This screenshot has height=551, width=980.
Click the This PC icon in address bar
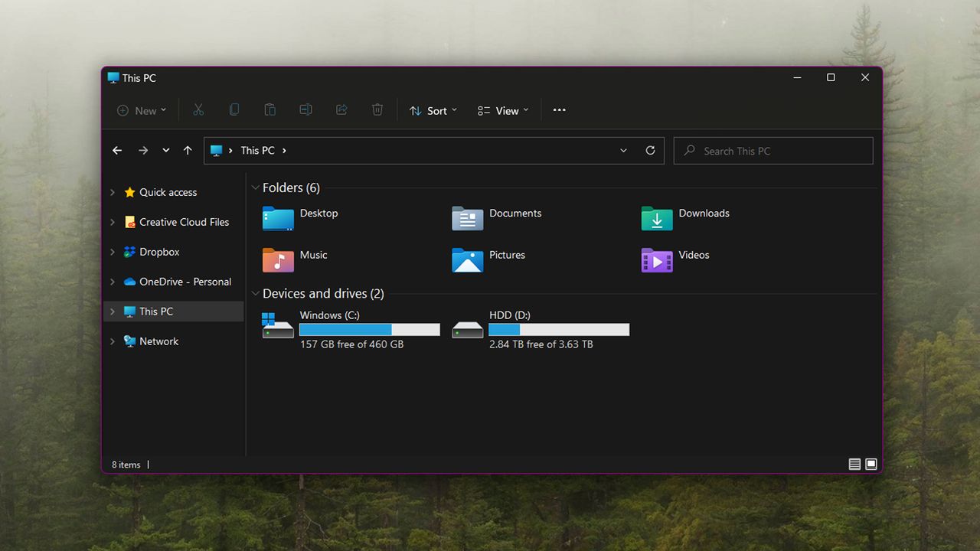[216, 151]
